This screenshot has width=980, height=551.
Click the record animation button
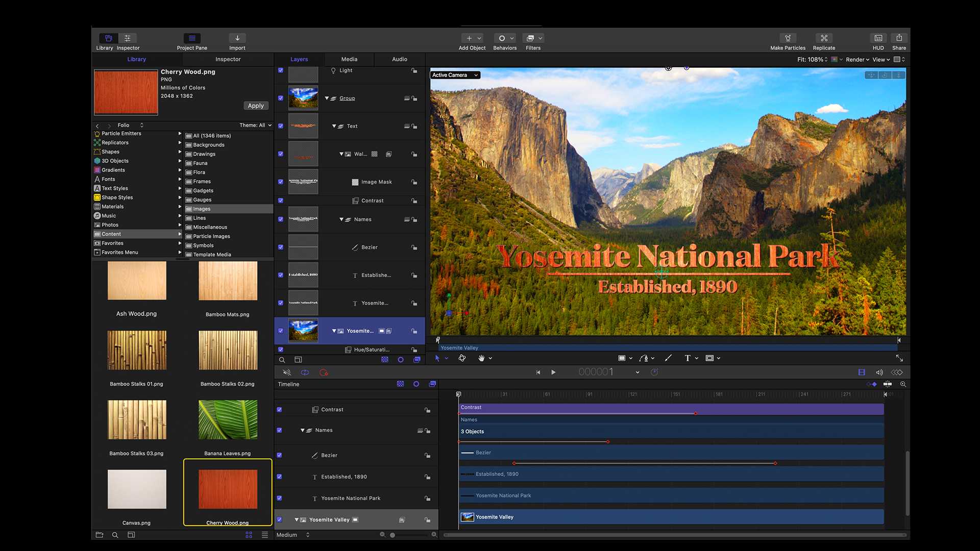click(323, 372)
